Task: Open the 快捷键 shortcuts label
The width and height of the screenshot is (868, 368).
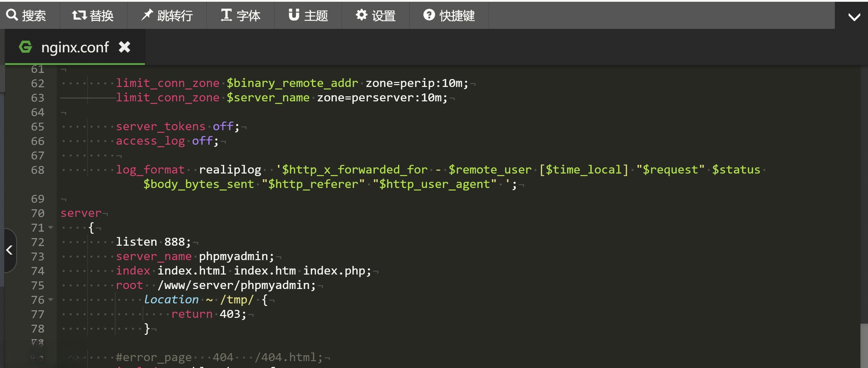Action: 457,16
